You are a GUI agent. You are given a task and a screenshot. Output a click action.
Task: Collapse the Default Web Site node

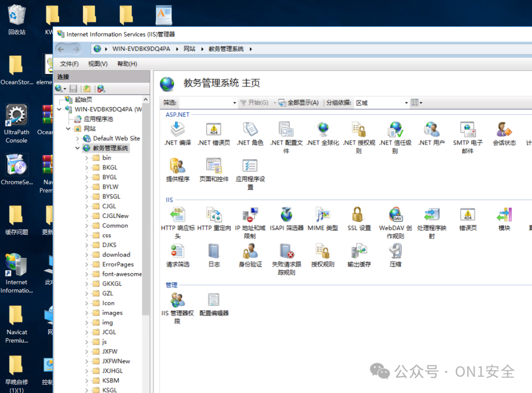(x=76, y=138)
